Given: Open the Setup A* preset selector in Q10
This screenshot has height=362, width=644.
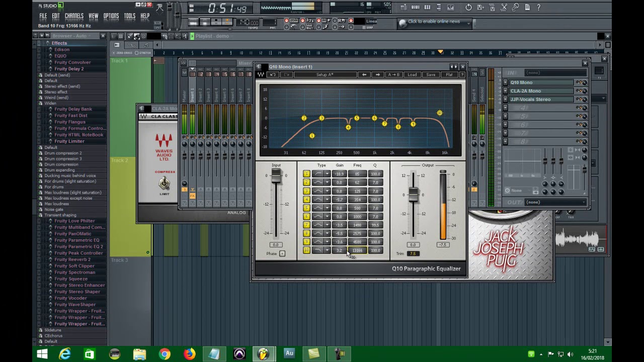Looking at the screenshot, I should point(325,74).
